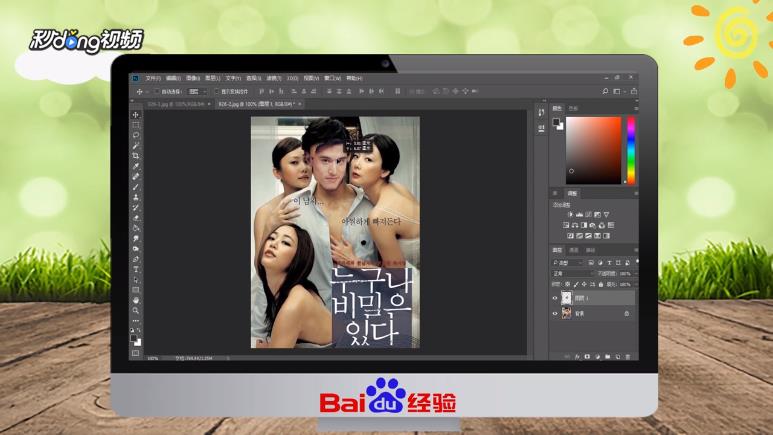Select the Rectangular Marquee tool
The image size is (773, 435).
coord(136,125)
